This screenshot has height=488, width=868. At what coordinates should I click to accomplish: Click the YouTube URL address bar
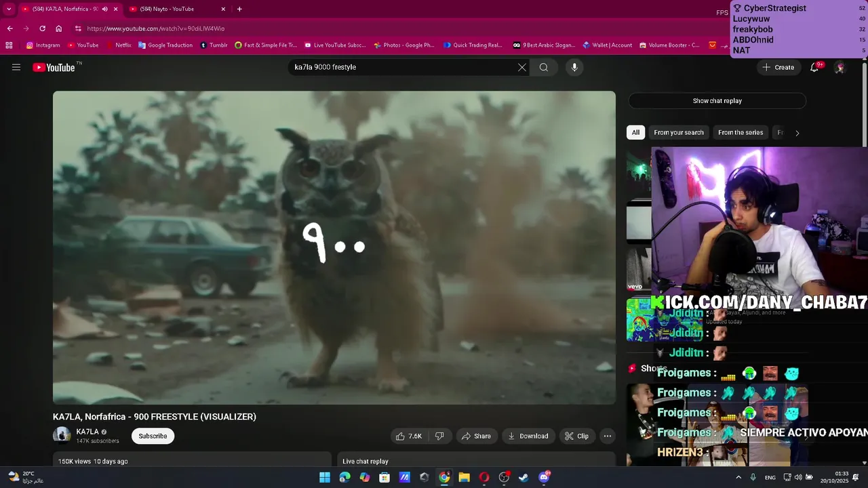click(393, 28)
